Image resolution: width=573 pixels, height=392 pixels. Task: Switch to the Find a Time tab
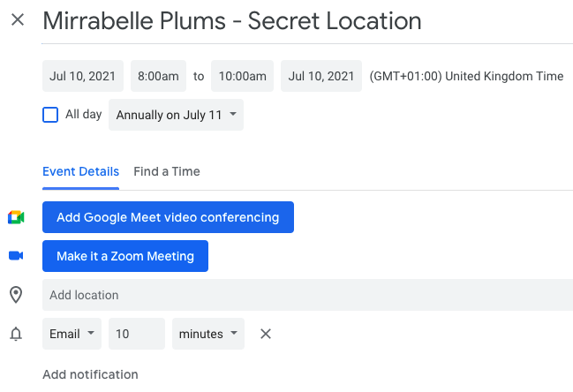coord(167,171)
